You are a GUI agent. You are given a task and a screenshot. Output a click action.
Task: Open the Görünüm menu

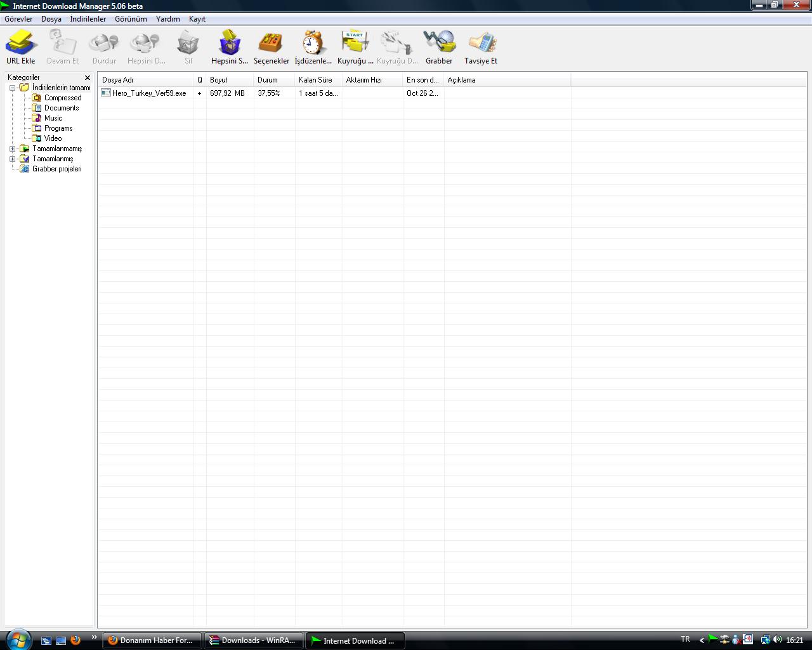(131, 19)
